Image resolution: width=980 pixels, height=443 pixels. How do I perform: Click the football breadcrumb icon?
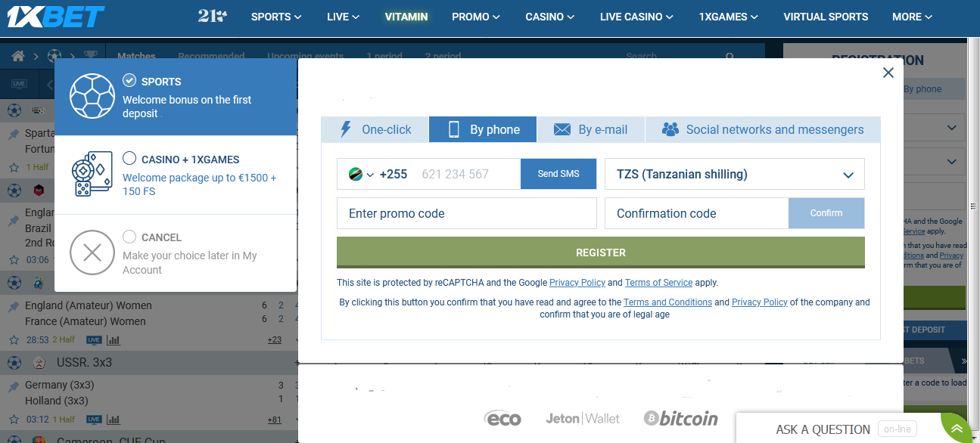click(x=54, y=56)
